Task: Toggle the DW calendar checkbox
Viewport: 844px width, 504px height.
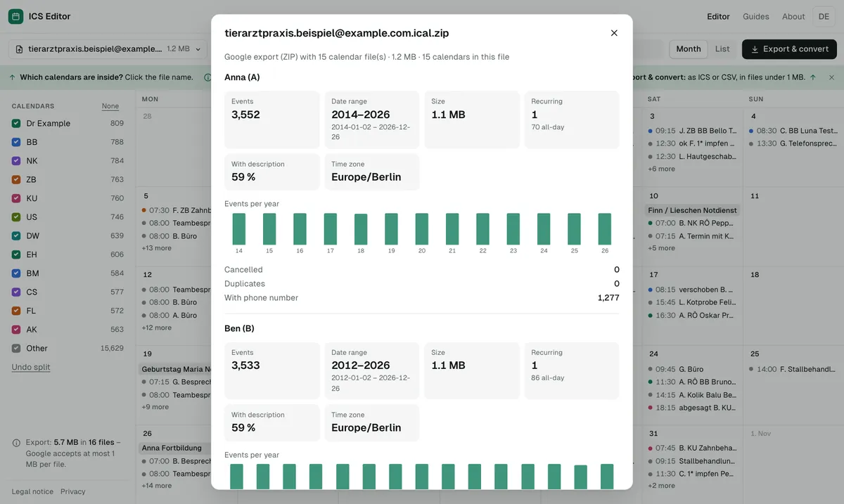Action: (16, 235)
